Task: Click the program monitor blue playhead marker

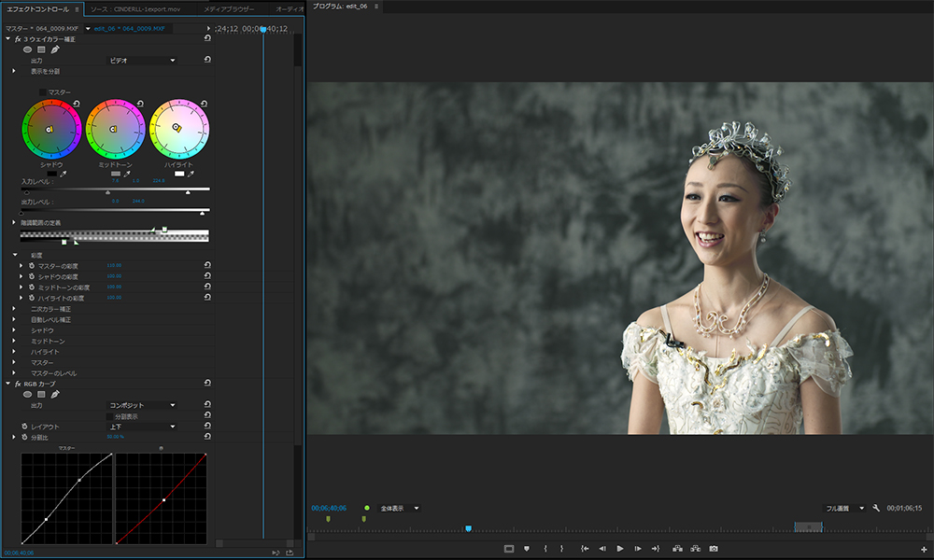Action: coord(468,528)
